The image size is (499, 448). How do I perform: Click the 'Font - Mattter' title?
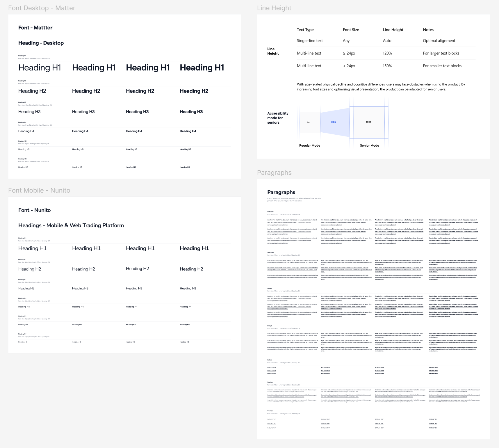(35, 28)
